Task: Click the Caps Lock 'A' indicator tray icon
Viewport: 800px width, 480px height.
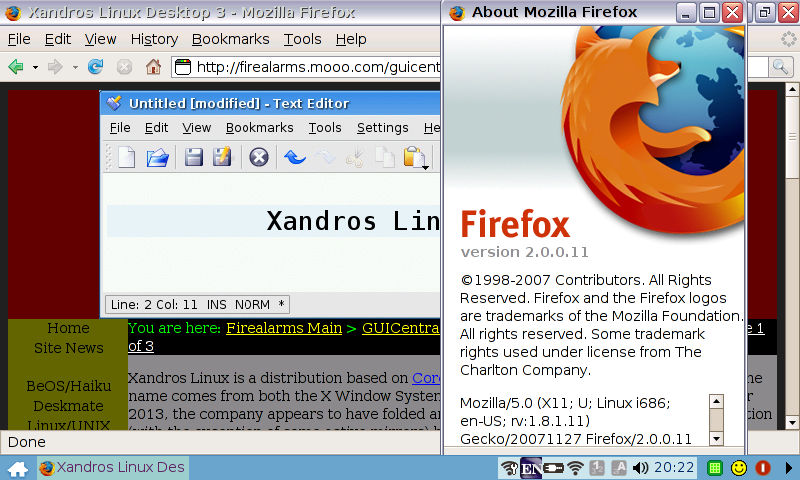Action: pos(619,468)
